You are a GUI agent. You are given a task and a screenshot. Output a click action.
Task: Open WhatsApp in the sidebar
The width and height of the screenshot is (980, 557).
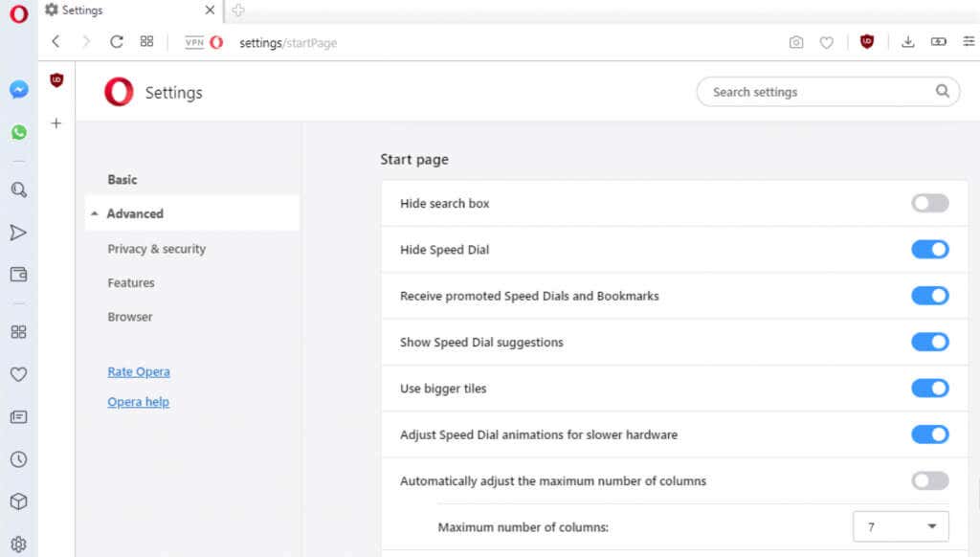tap(18, 132)
